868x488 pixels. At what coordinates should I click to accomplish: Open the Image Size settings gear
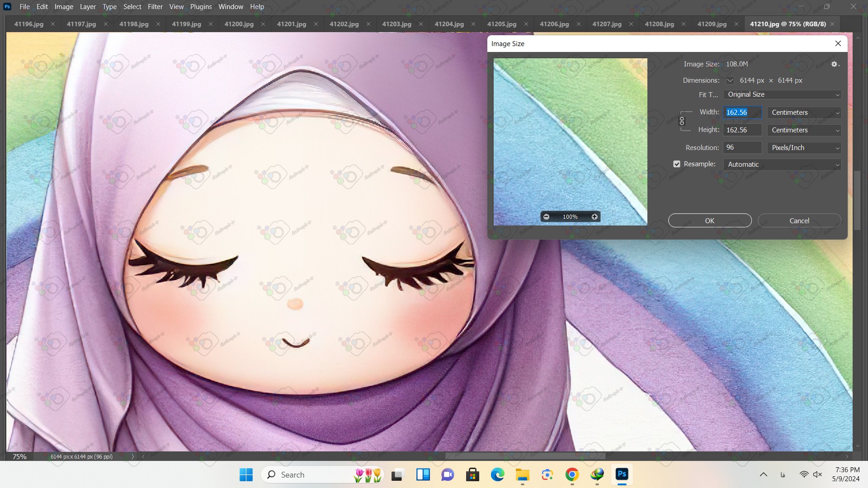[x=835, y=64]
